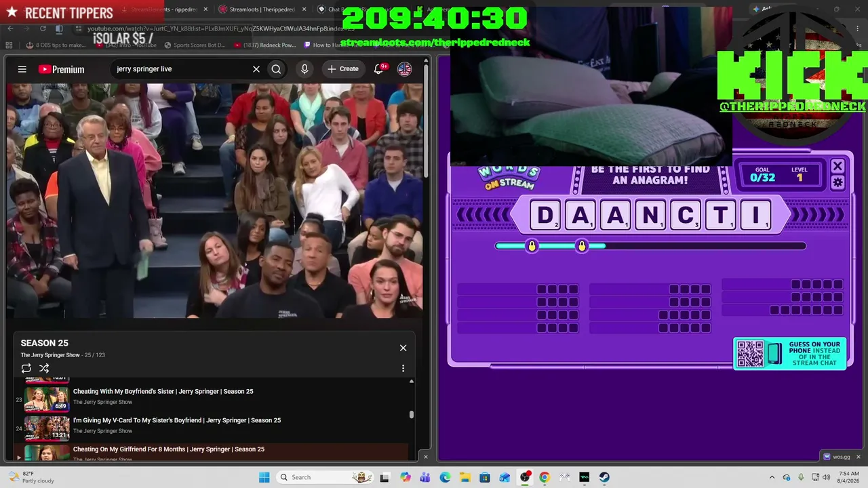Click the Words on Stream logo
The width and height of the screenshot is (868, 488).
point(509,178)
